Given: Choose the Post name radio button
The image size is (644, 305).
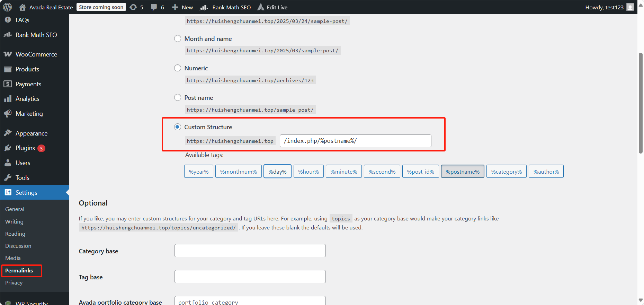Looking at the screenshot, I should 178,98.
